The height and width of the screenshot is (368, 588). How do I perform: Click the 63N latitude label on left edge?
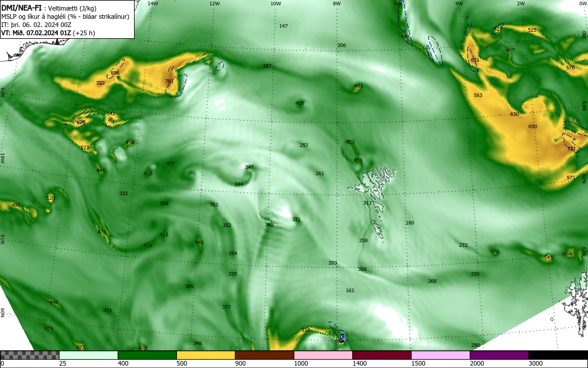pos(2,92)
